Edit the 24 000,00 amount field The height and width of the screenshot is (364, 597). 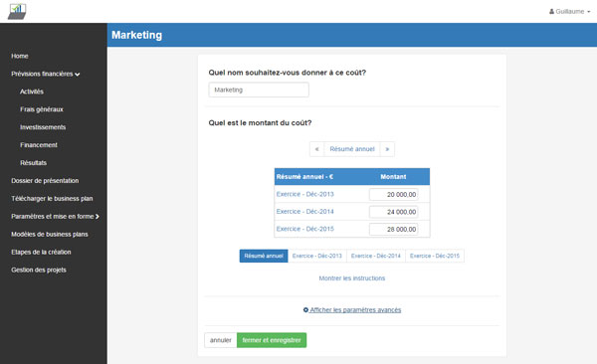[394, 212]
